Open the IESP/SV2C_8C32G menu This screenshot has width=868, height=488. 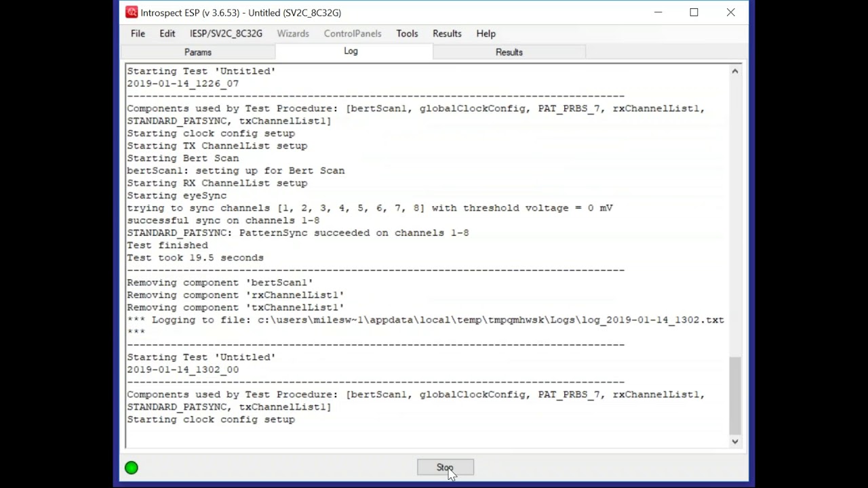click(x=226, y=33)
